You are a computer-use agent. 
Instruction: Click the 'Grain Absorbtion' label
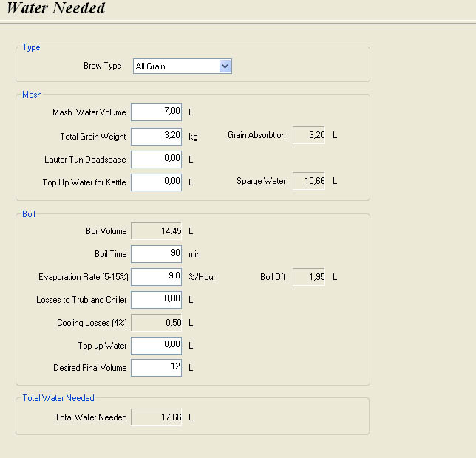coord(256,135)
